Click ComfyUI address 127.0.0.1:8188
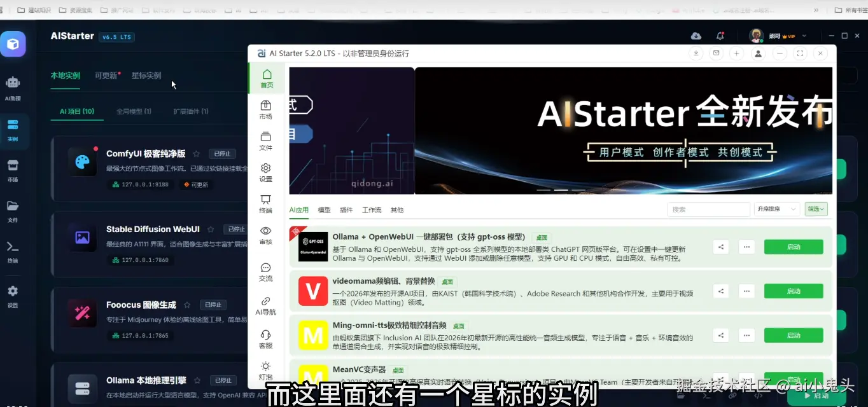868x407 pixels. tap(140, 185)
